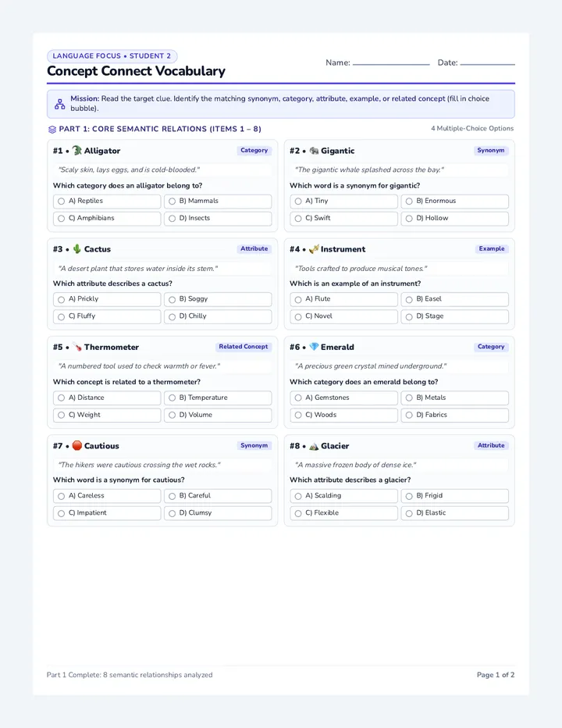Click the mountain icon beside Glacier
The width and height of the screenshot is (562, 728).
click(x=314, y=446)
